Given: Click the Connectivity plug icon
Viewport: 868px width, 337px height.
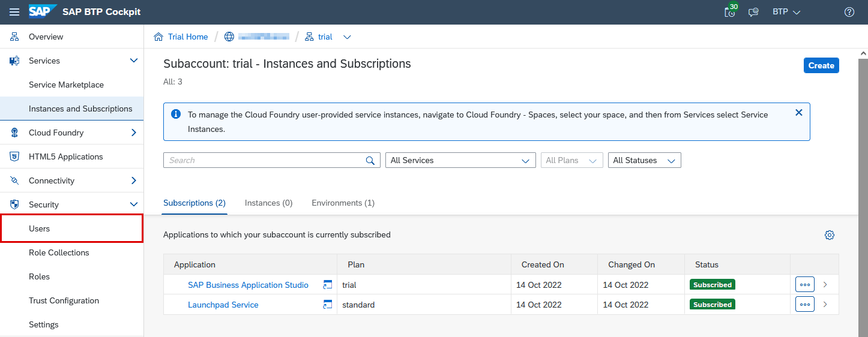Looking at the screenshot, I should click(x=14, y=180).
